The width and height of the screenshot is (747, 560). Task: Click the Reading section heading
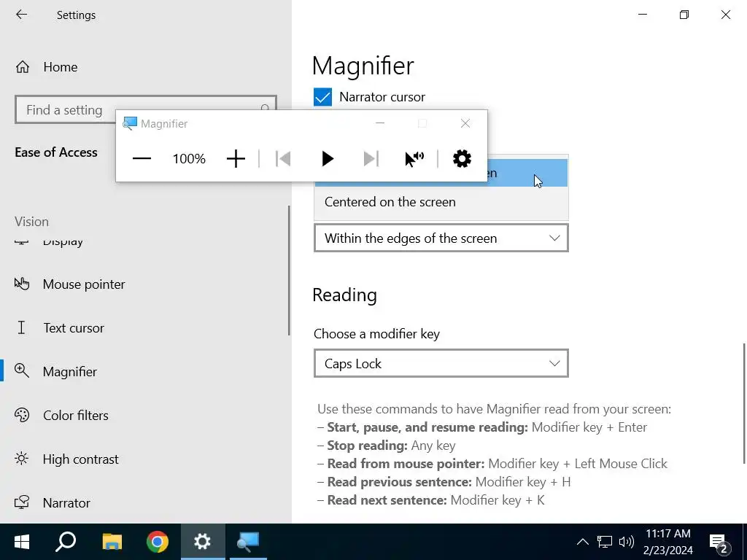tap(344, 295)
